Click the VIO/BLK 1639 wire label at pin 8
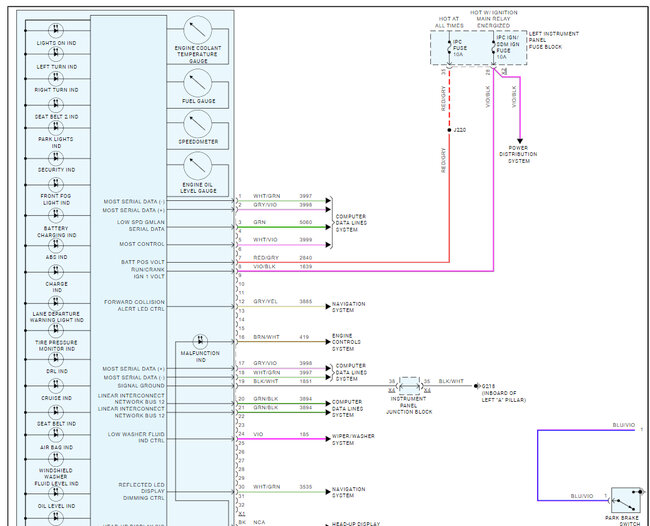This screenshot has width=650, height=526. click(x=282, y=267)
